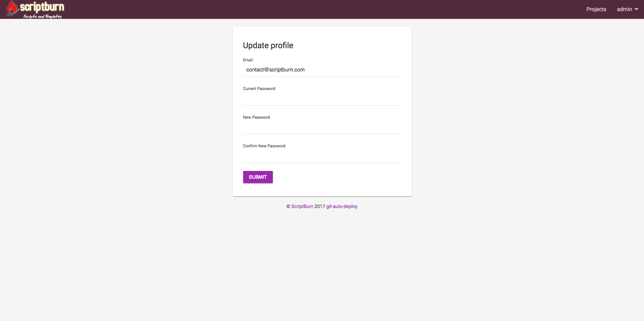Click the copyright symbol in footer
Image resolution: width=644 pixels, height=321 pixels.
click(x=288, y=206)
